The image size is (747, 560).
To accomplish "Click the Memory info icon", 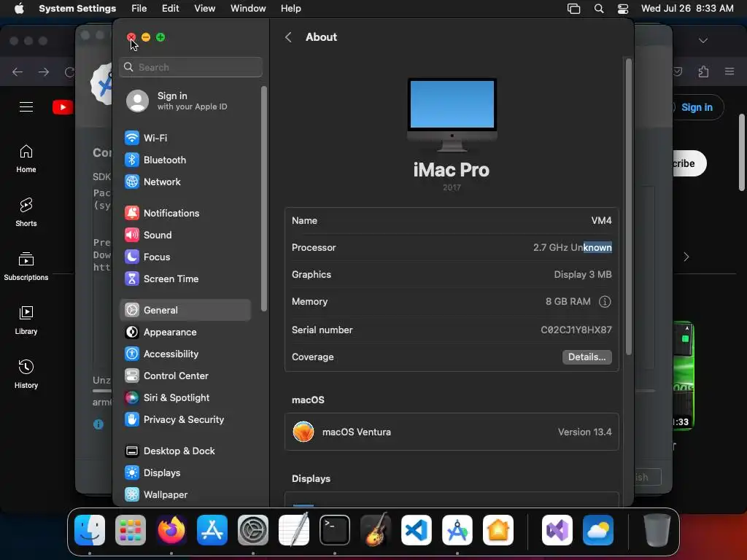I will click(x=605, y=301).
